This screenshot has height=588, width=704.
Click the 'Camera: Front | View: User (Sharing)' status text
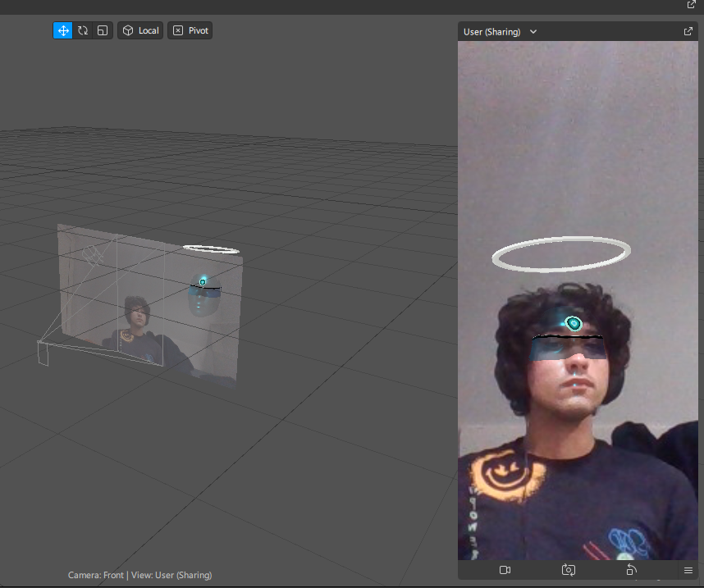coord(139,575)
